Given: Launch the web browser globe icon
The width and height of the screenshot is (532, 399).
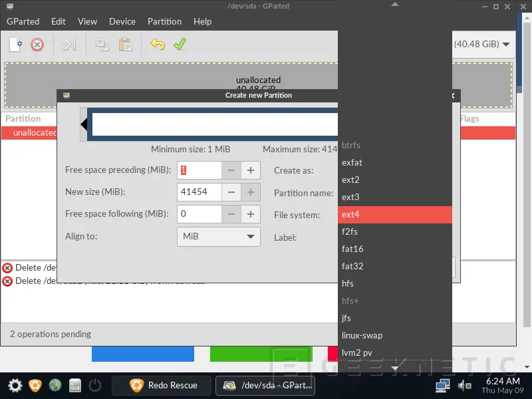Looking at the screenshot, I should pyautogui.click(x=55, y=385).
